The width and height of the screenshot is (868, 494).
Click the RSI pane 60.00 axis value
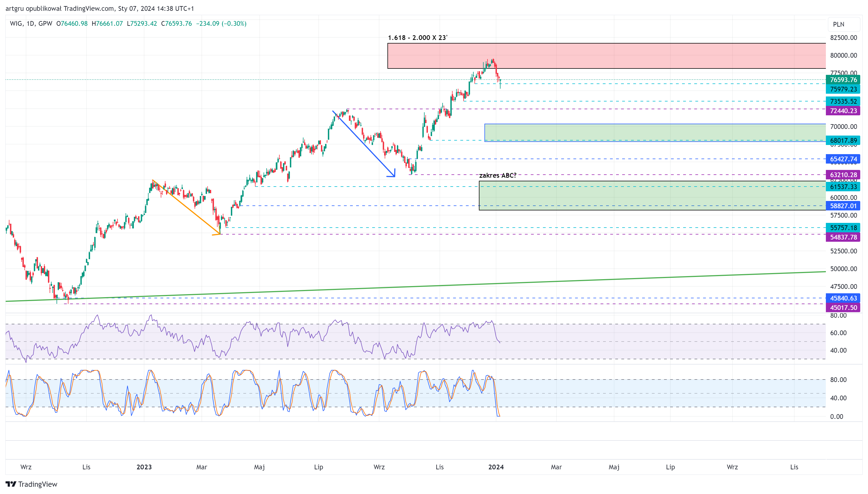point(838,333)
